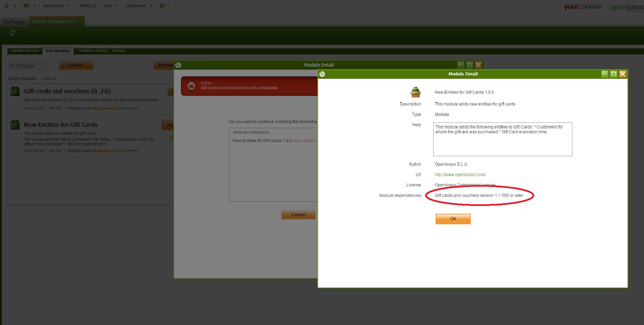Screen dimensions: 644x325
Task: Click the Cancel button in install dialog
Action: pyautogui.click(x=298, y=214)
